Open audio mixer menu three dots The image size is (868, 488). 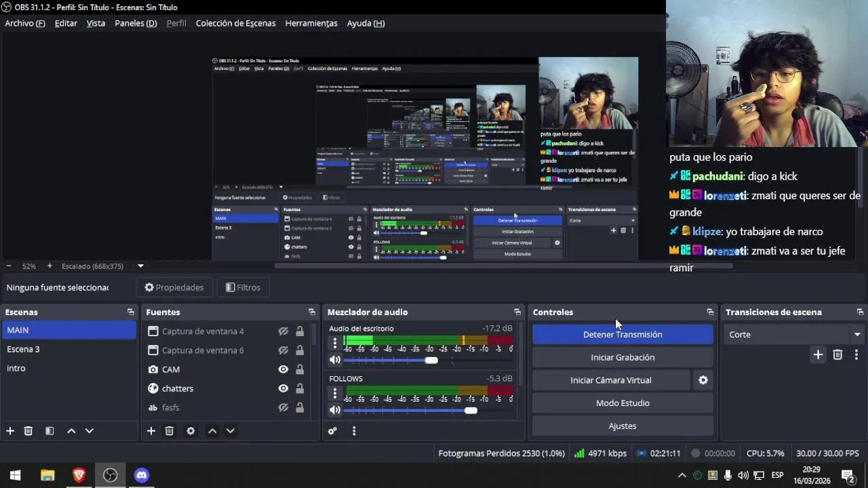[x=354, y=431]
